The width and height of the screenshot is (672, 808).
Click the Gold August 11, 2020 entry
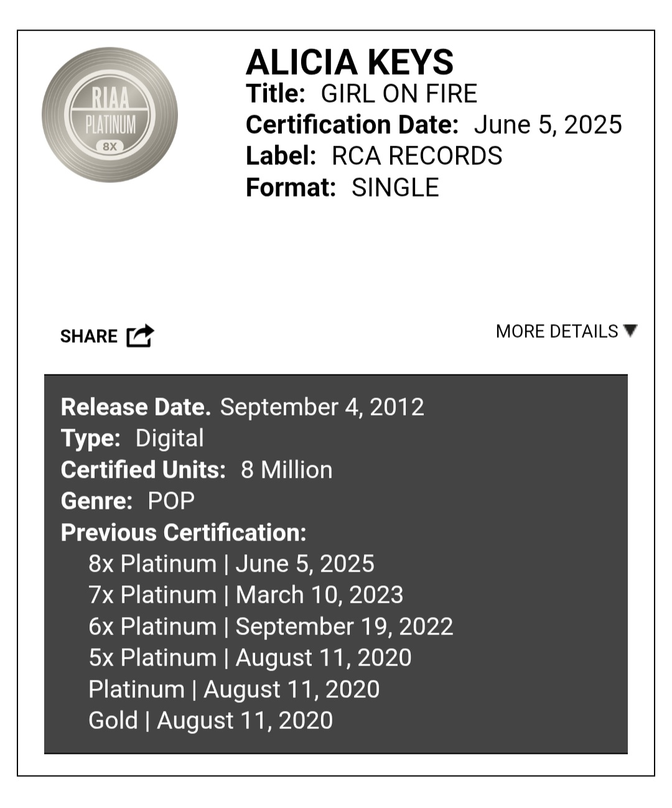(x=211, y=720)
